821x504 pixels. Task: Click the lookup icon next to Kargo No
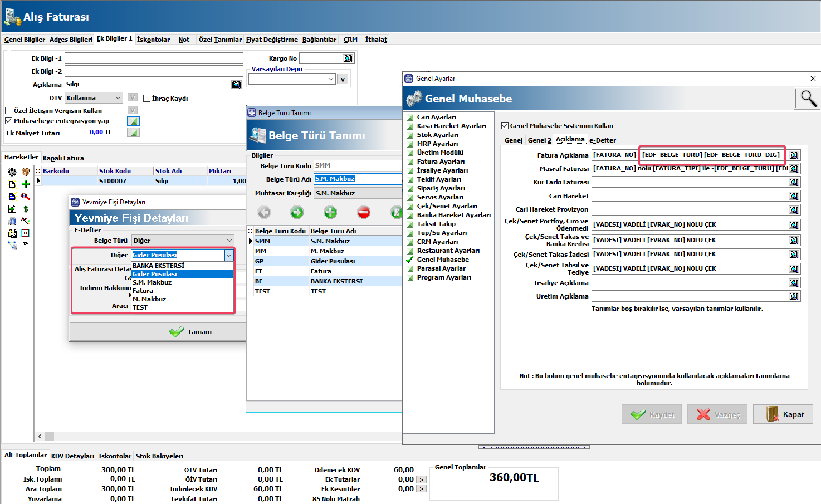point(348,58)
